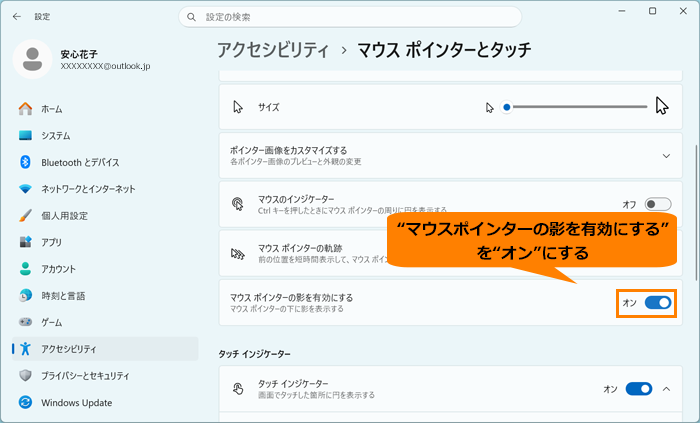Image resolution: width=700 pixels, height=423 pixels.
Task: Go to 時刻と言語
Action: (105, 295)
